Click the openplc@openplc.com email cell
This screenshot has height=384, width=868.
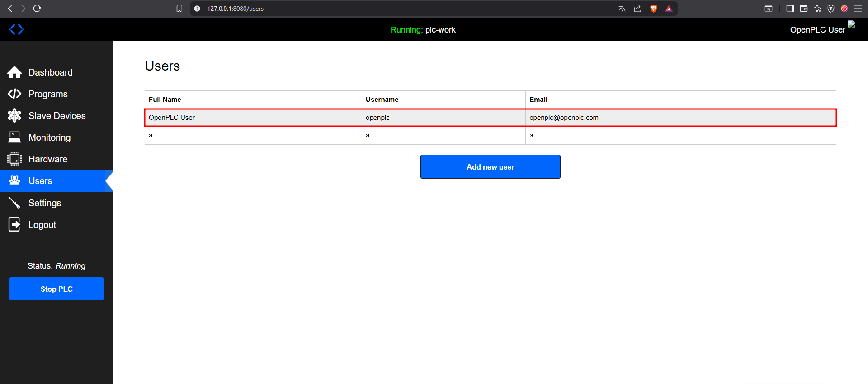(681, 118)
